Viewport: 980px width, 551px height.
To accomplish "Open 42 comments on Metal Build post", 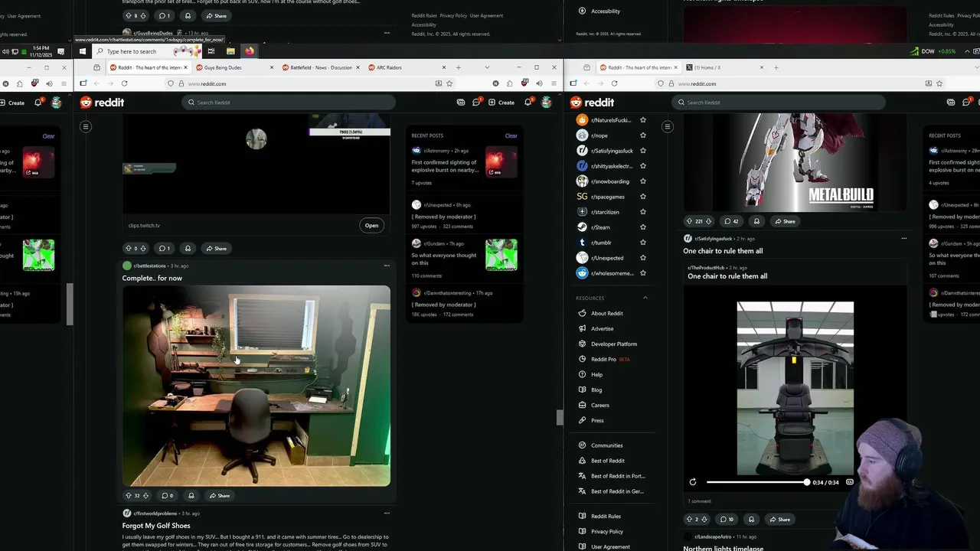I will pos(731,221).
